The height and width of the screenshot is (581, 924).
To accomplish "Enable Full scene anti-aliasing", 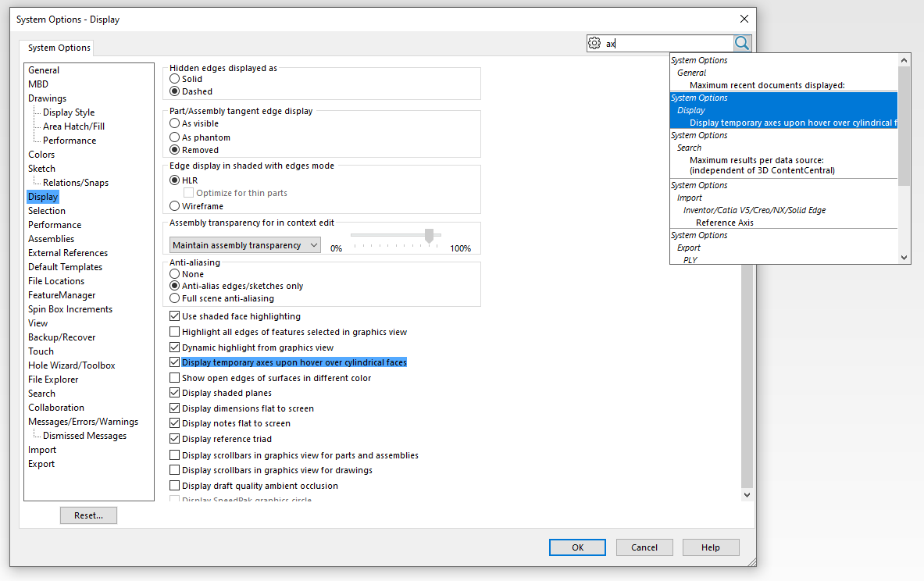I will coord(175,298).
